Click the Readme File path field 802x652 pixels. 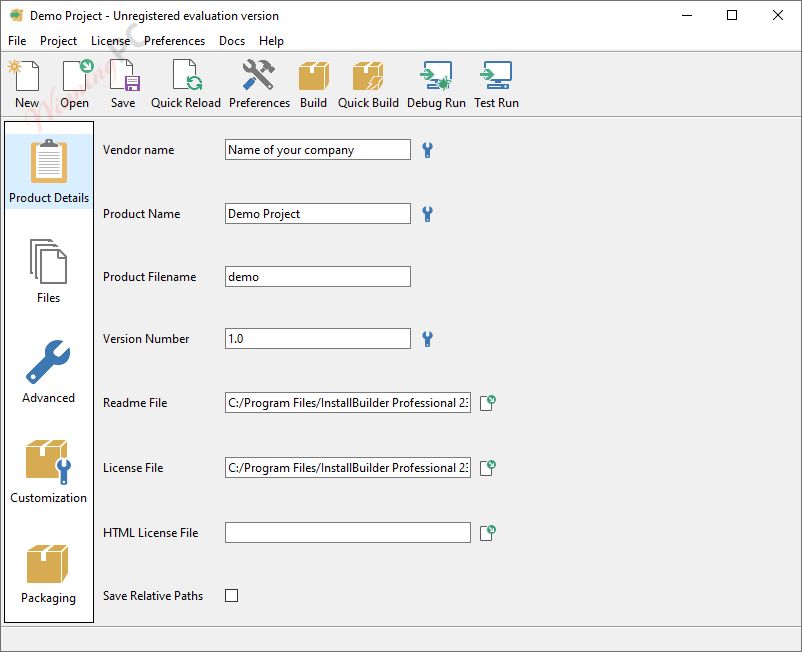348,402
